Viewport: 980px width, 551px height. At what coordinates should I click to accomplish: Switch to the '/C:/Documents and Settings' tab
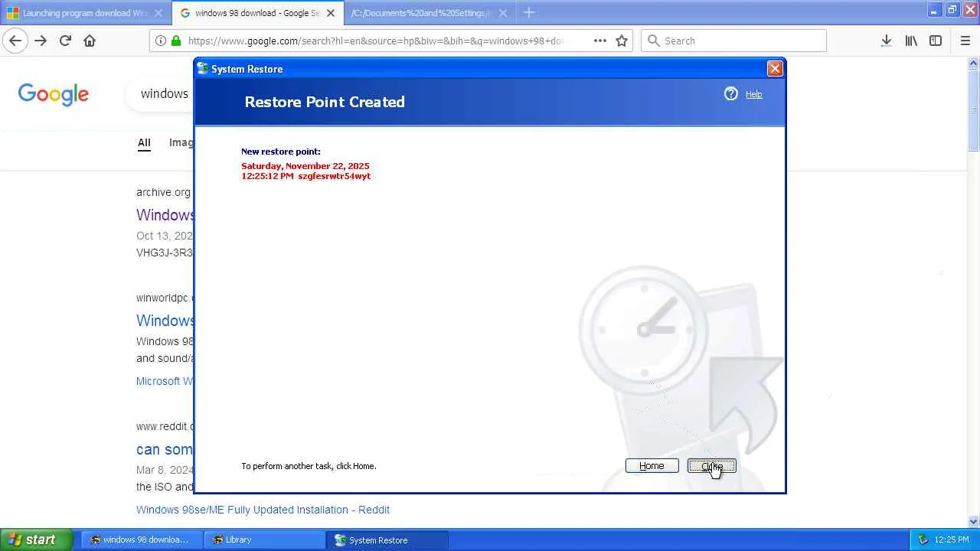[430, 13]
